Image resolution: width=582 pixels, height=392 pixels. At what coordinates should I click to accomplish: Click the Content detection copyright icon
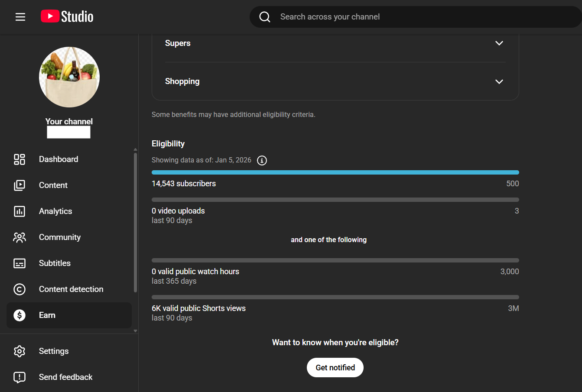click(x=20, y=289)
